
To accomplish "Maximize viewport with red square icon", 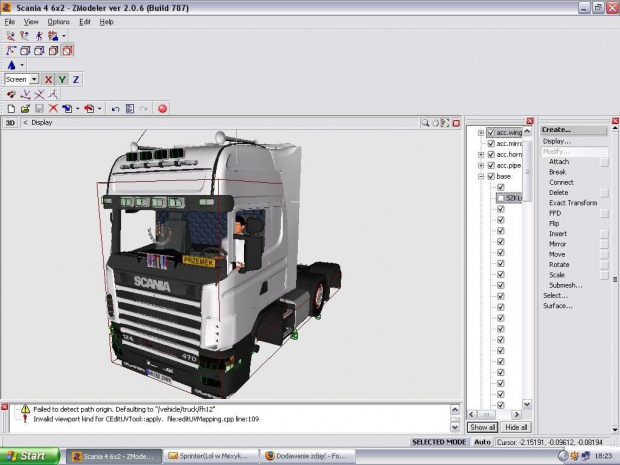I will (456, 123).
